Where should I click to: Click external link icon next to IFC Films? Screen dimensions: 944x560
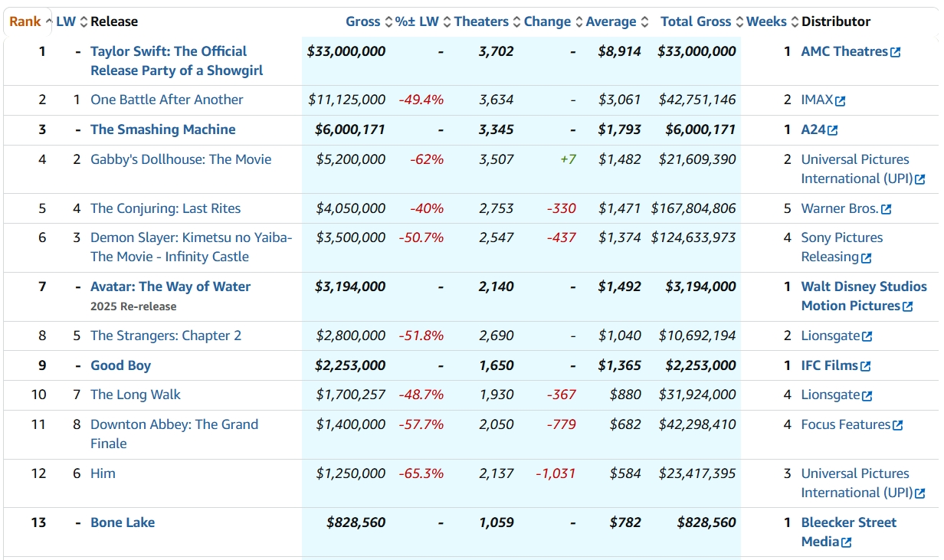click(x=866, y=366)
